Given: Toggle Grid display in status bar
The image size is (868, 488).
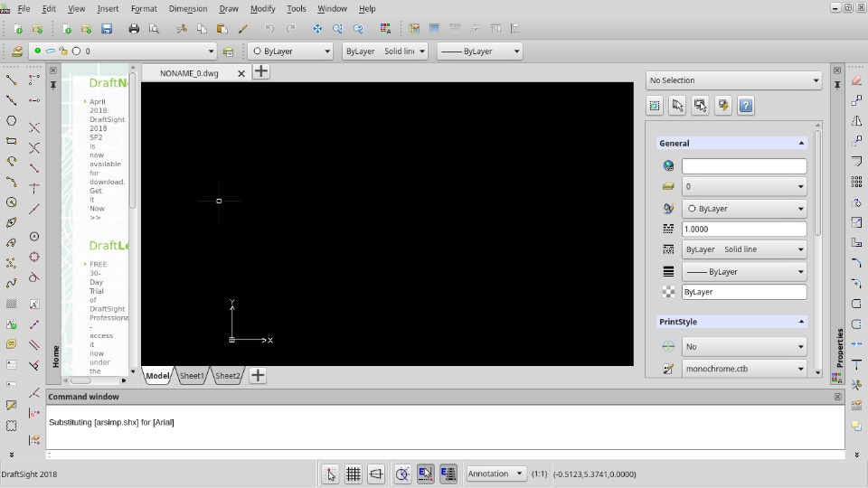Looking at the screenshot, I should click(354, 474).
